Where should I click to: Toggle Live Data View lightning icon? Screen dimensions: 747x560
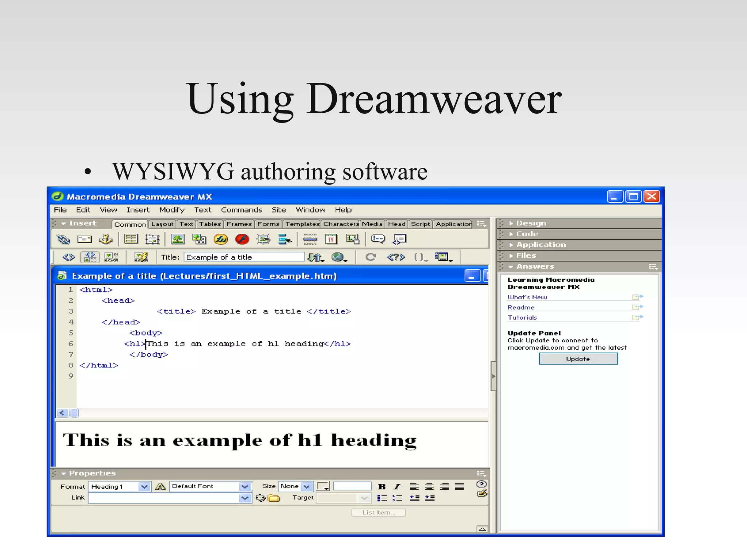pos(141,257)
